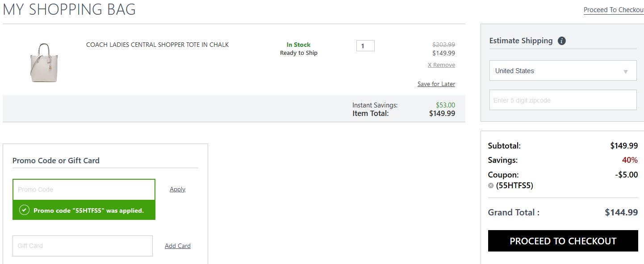Click the checkmark icon in promo banner
Viewport: 644px width, 264px height.
coord(25,210)
